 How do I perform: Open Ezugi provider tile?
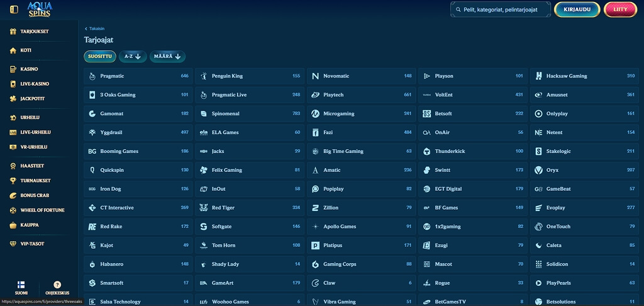tap(473, 246)
